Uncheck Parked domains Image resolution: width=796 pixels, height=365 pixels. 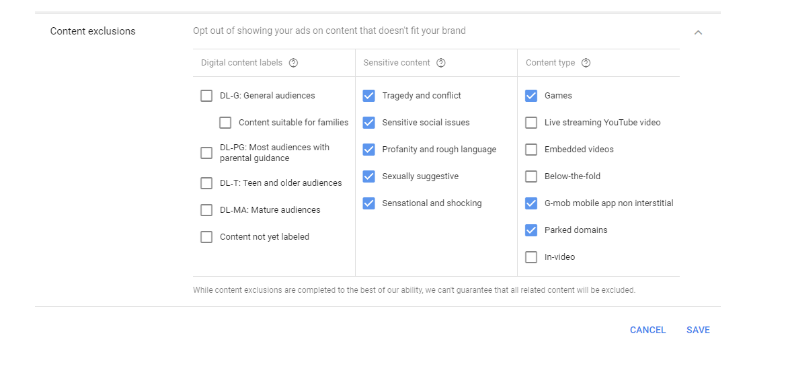point(531,230)
